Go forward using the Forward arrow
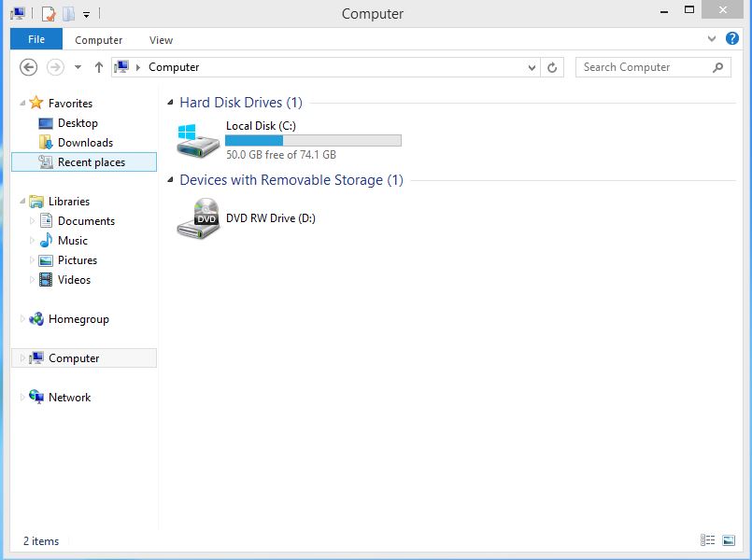The image size is (752, 560). pos(55,67)
